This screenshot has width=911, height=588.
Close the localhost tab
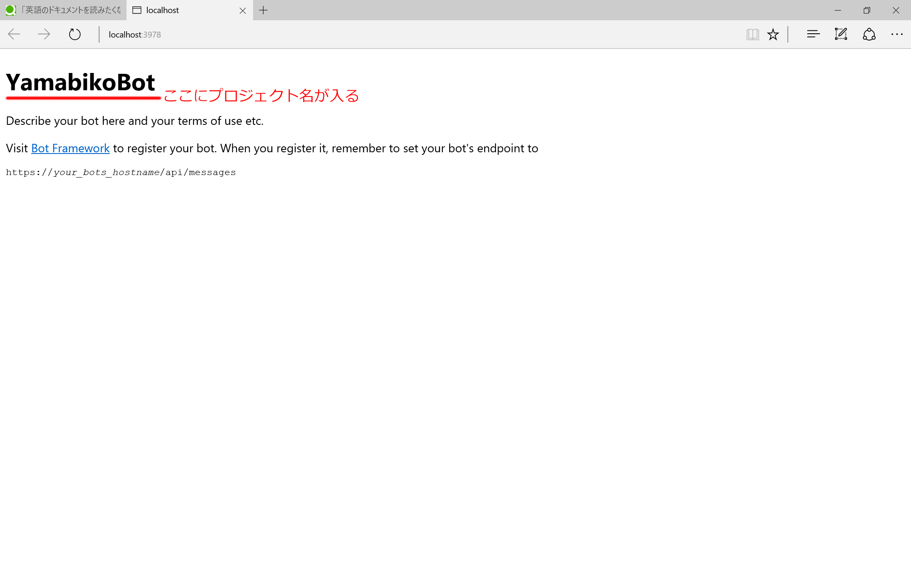pos(243,11)
